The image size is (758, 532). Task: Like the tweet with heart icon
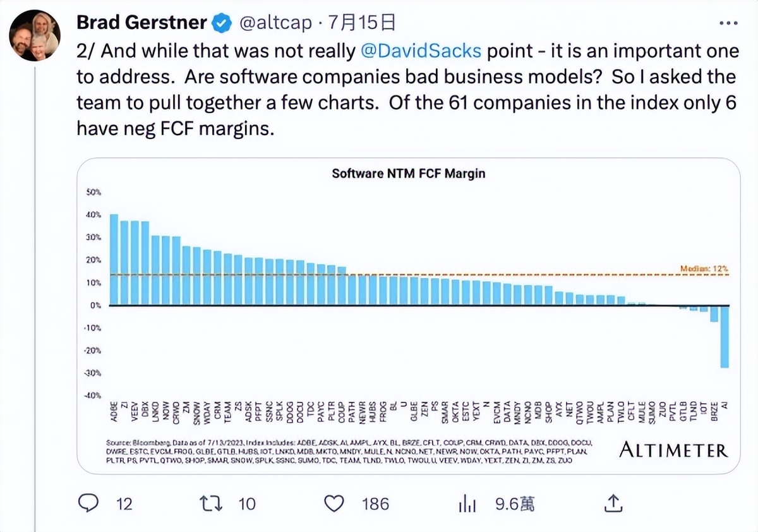(x=333, y=503)
